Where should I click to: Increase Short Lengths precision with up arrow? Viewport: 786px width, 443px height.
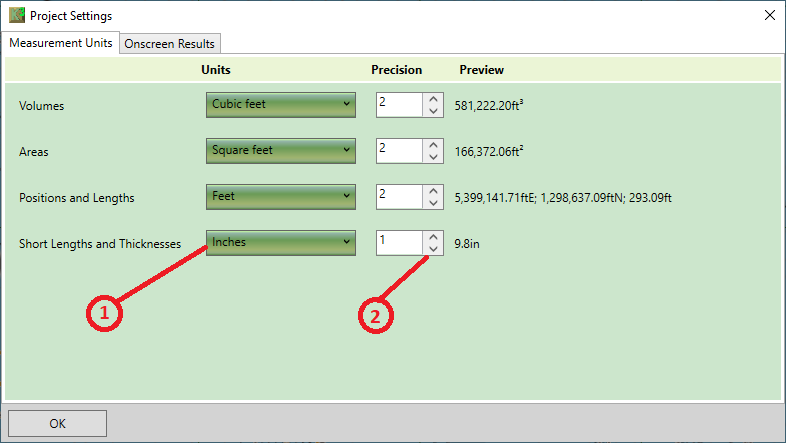point(432,237)
